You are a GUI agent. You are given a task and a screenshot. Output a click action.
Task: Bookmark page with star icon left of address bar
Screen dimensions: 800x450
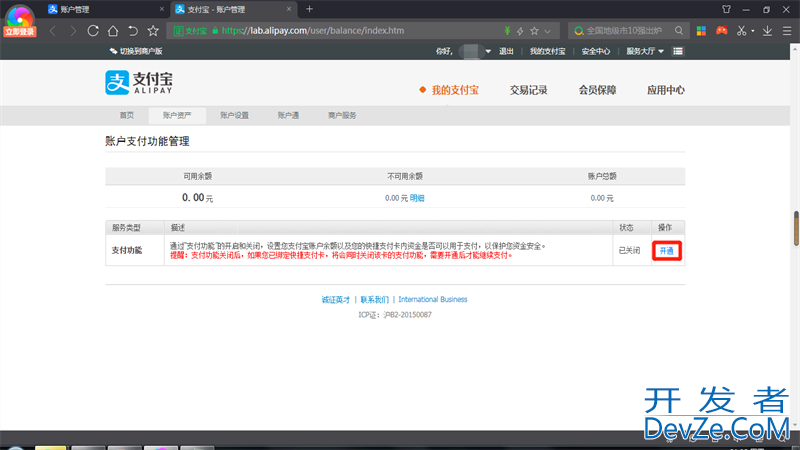[x=153, y=31]
